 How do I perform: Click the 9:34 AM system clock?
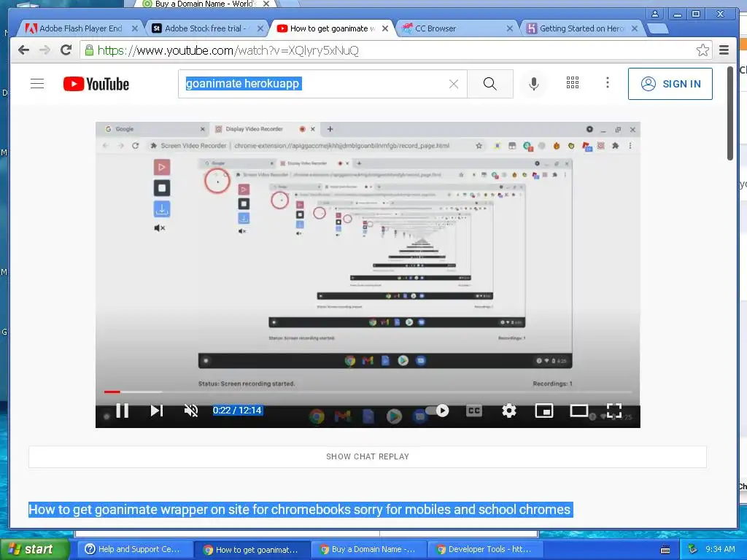(x=720, y=549)
